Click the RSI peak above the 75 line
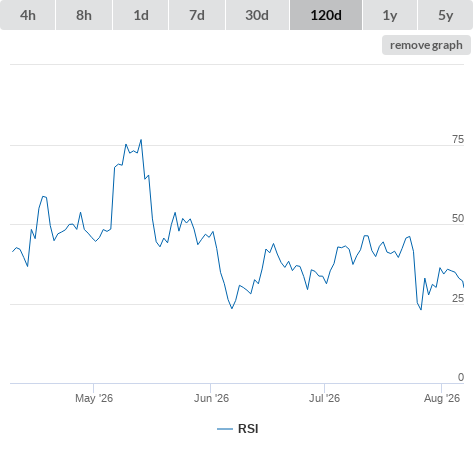 point(141,140)
